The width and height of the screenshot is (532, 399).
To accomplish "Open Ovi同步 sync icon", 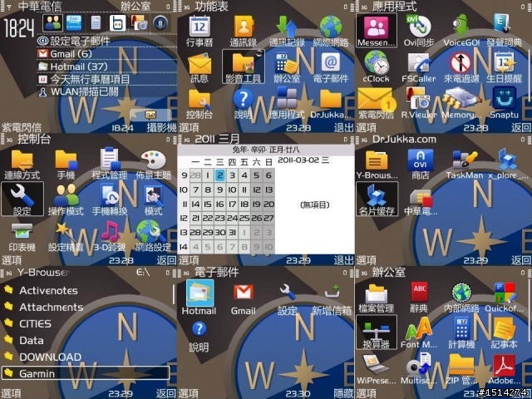I will click(x=419, y=26).
